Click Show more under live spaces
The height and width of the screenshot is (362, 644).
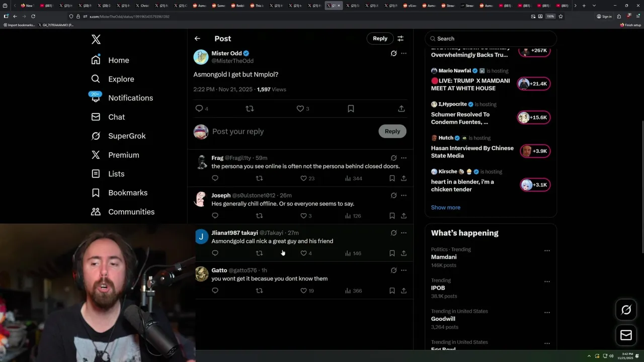click(445, 207)
